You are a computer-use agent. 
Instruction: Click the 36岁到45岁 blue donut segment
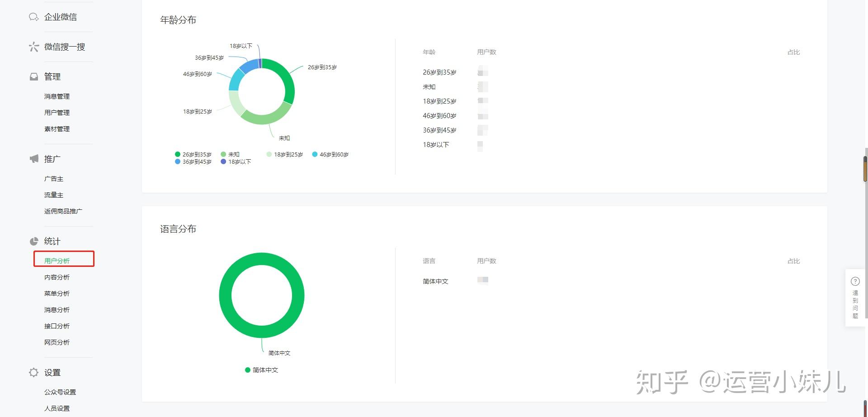pos(249,66)
